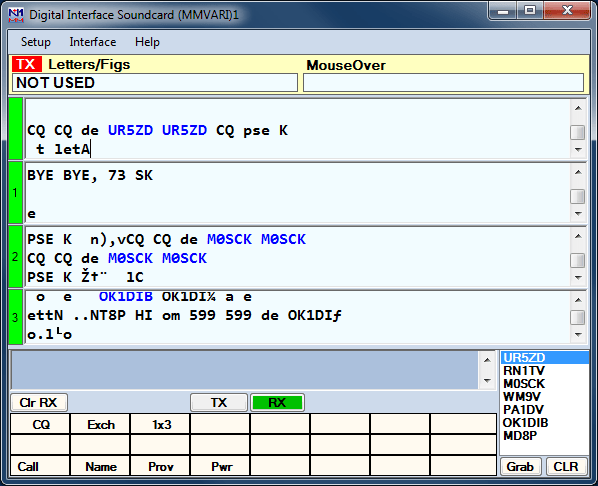The width and height of the screenshot is (598, 486).
Task: Click first blue M0SCK callsign in pane 2
Action: tap(229, 239)
